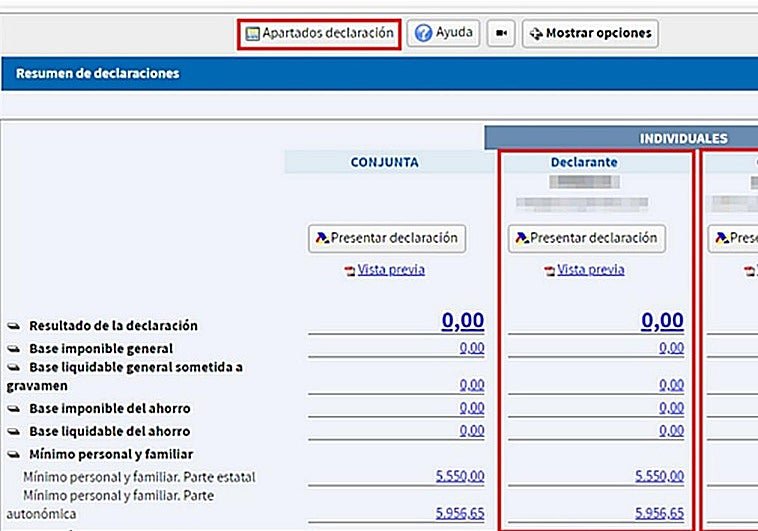Click the icon beside Base liquidable del ahorro
This screenshot has width=758, height=531.
(x=14, y=431)
